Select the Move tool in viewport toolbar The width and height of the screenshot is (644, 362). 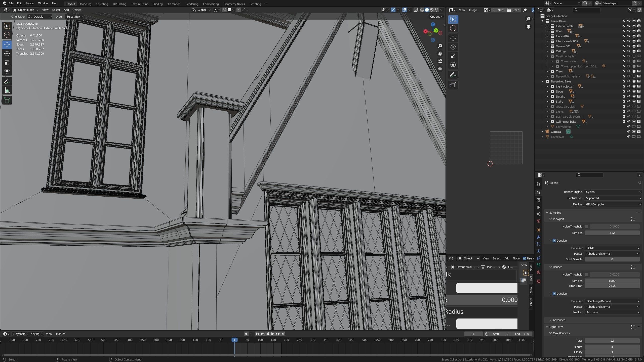click(x=7, y=45)
